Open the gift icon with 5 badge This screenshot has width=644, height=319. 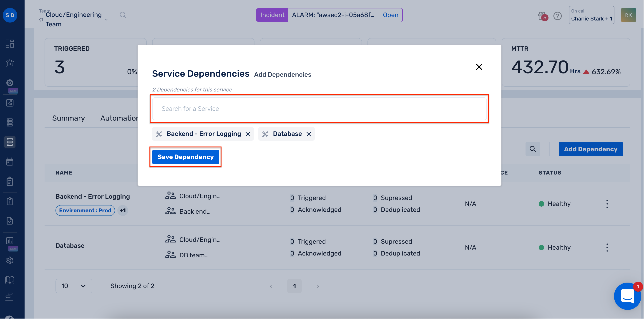click(543, 16)
